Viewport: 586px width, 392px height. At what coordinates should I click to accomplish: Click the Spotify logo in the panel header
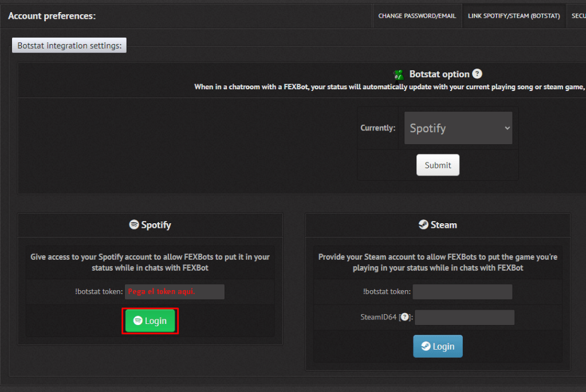[x=134, y=225]
